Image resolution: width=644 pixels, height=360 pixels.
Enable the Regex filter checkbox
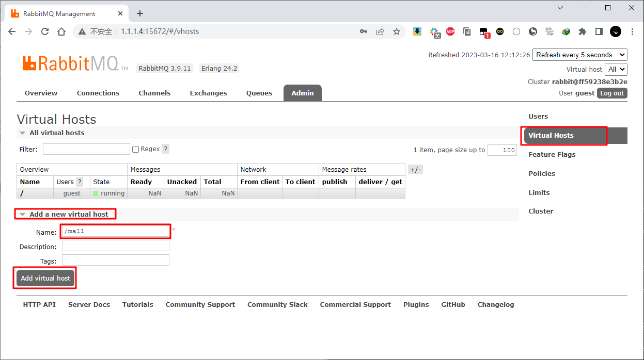pyautogui.click(x=136, y=149)
